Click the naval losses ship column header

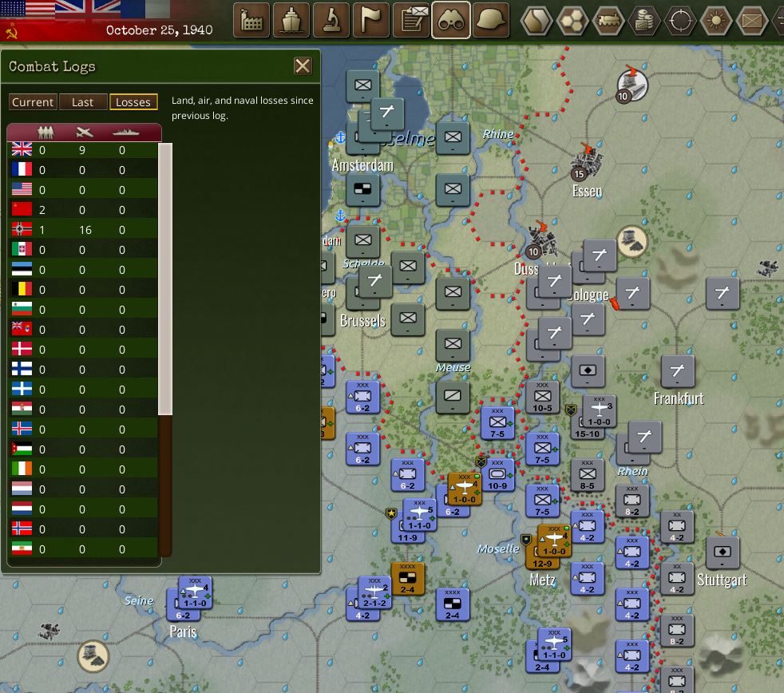pos(125,133)
